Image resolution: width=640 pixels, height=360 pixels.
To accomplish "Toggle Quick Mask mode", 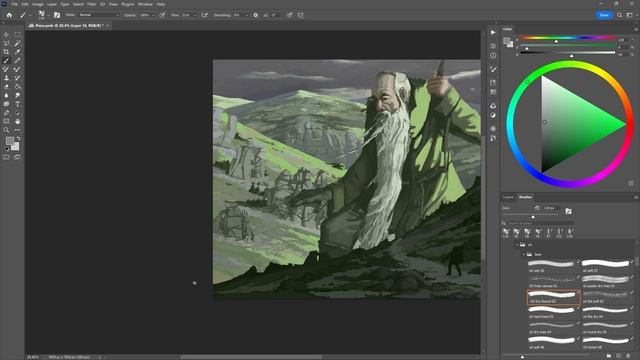I will click(6, 157).
